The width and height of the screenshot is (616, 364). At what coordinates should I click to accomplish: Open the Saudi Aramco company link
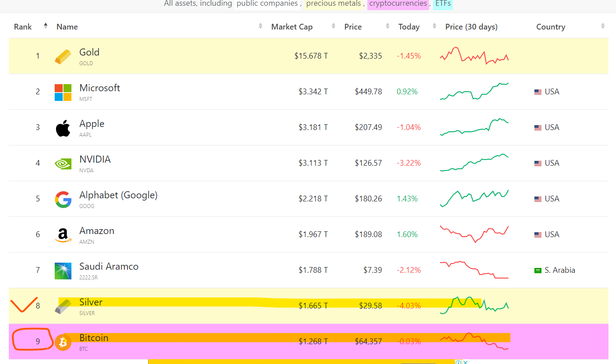point(109,266)
